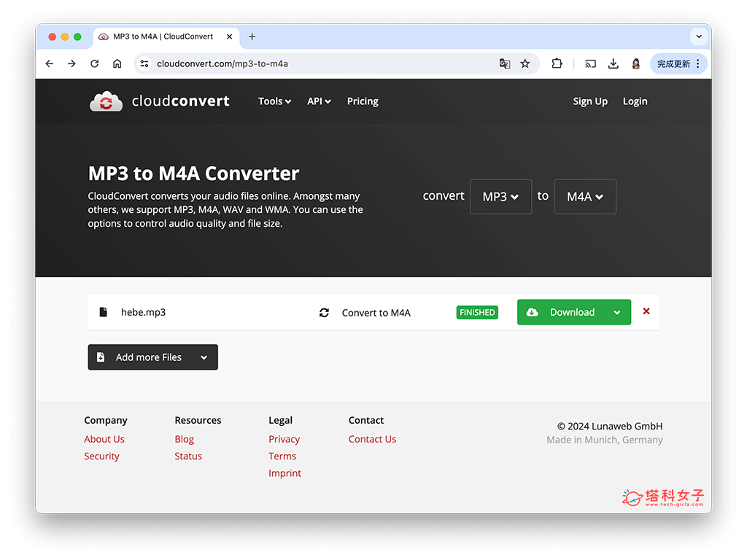The height and width of the screenshot is (560, 747).
Task: Open the extensions puzzle icon
Action: (x=557, y=64)
